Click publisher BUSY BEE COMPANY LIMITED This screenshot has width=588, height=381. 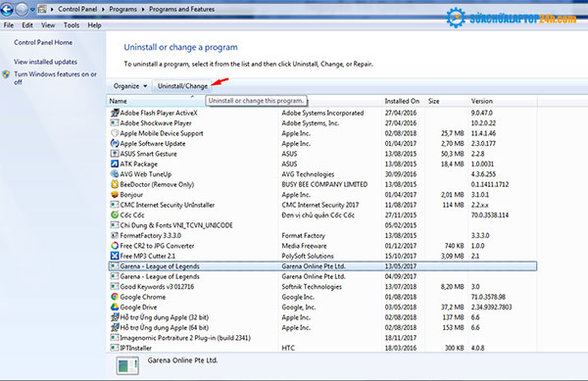(324, 184)
